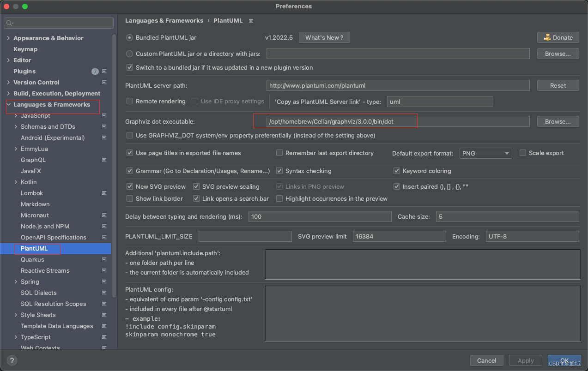The width and height of the screenshot is (588, 371).
Task: Click the breadcrumb icon next to PlantUML title
Action: click(251, 21)
